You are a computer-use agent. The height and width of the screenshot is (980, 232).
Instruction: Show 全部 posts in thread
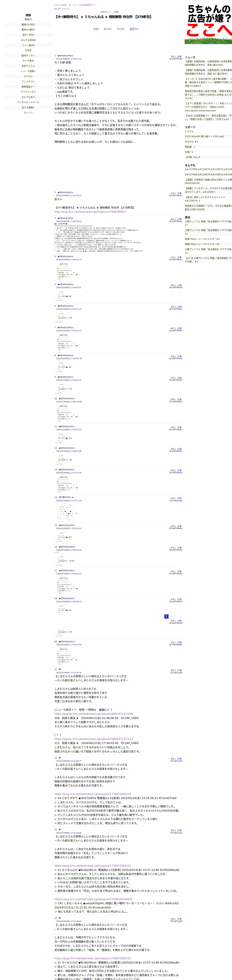96,29
